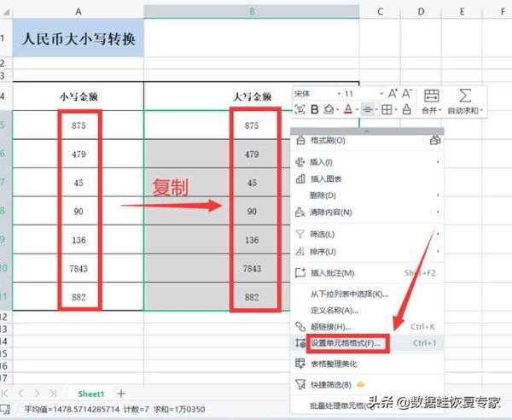Open the font size dropdown showing 11

(x=364, y=94)
